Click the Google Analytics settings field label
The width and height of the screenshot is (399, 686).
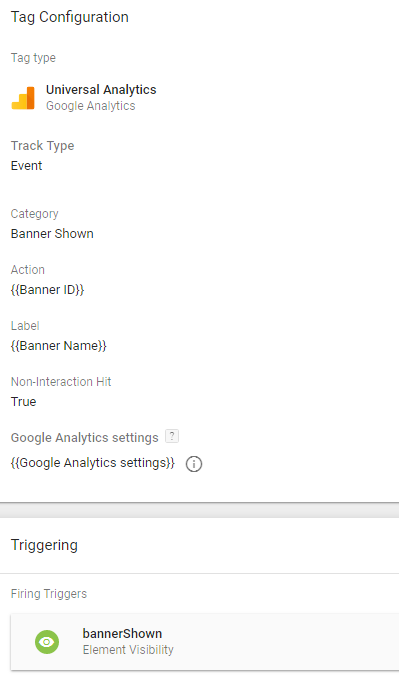[84, 438]
